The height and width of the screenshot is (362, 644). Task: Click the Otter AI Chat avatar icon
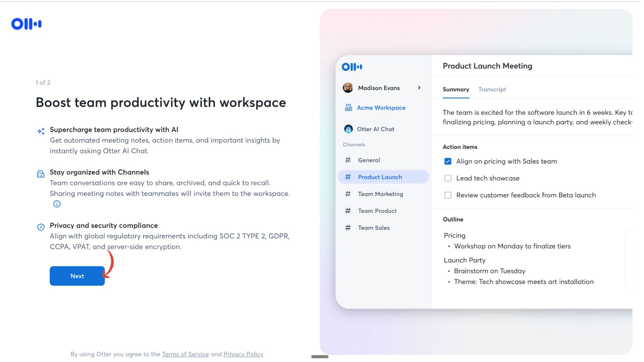pos(348,129)
